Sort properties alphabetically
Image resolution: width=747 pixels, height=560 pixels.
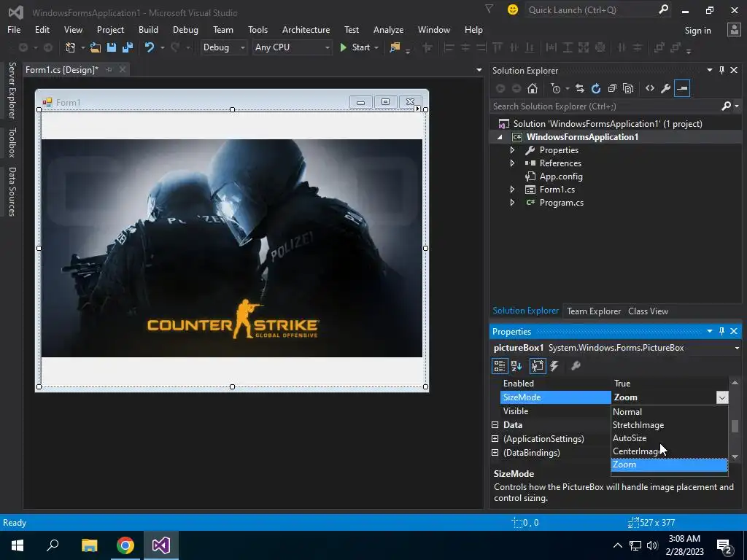[x=517, y=366]
